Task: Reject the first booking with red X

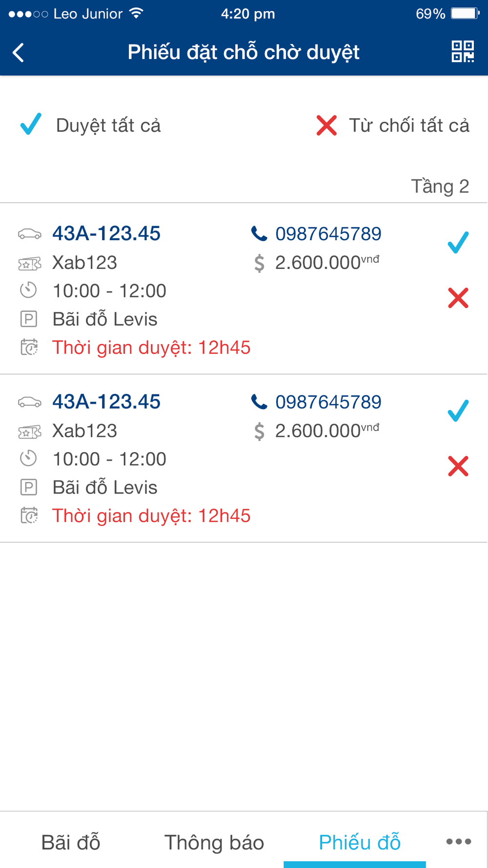Action: tap(458, 298)
